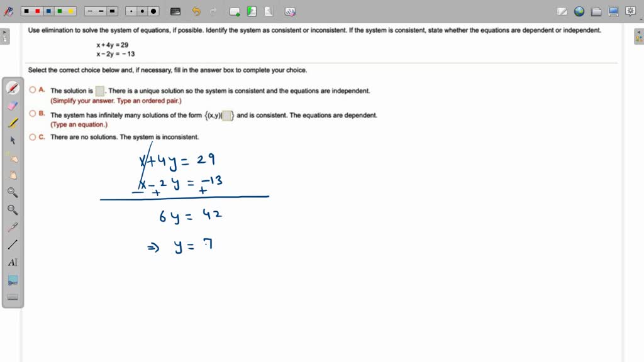The width and height of the screenshot is (644, 362).
Task: Open the image insert tool
Action: click(x=13, y=281)
